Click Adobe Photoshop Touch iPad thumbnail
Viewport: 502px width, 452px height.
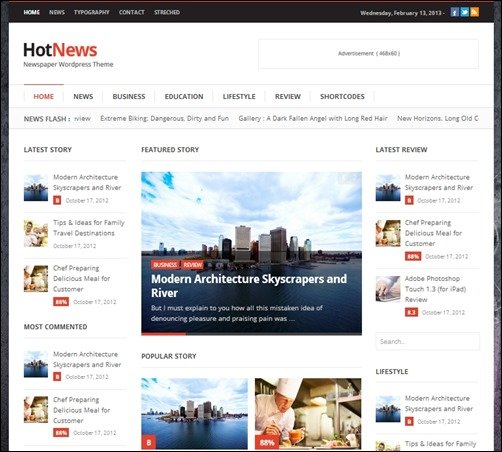click(x=388, y=289)
